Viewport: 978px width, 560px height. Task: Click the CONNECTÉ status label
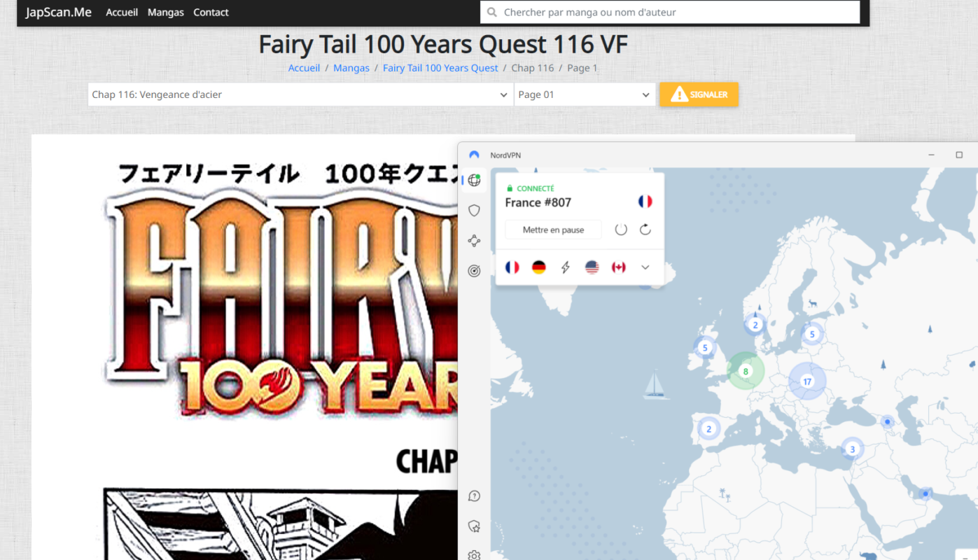coord(536,188)
